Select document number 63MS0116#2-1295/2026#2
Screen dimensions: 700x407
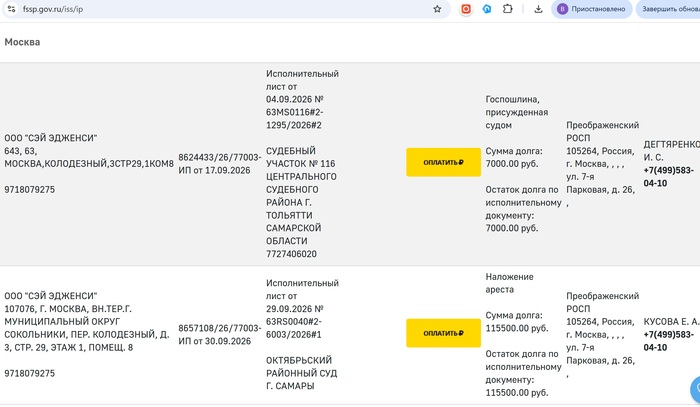point(295,119)
